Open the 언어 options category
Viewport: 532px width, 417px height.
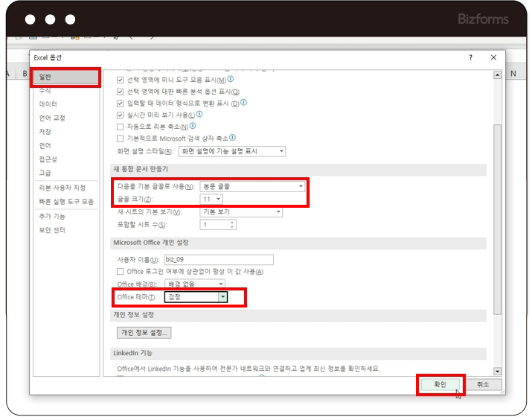tap(45, 146)
